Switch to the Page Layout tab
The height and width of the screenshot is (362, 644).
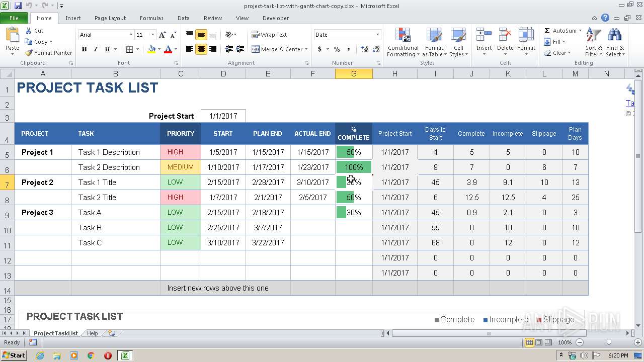(110, 18)
